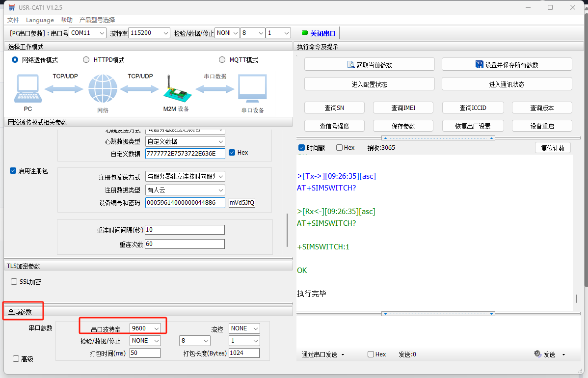Toggle the 时间戳 checkbox
Screen dimensions: 588x378
click(302, 148)
